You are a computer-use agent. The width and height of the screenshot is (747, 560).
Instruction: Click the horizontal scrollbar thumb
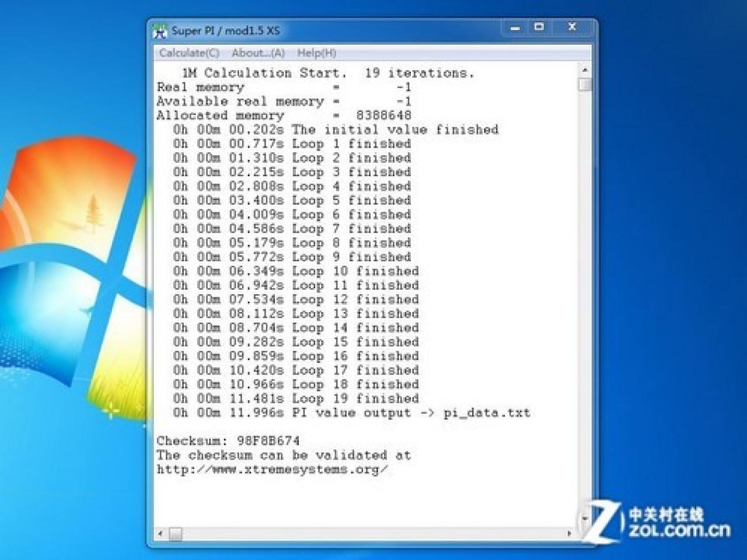point(175,533)
